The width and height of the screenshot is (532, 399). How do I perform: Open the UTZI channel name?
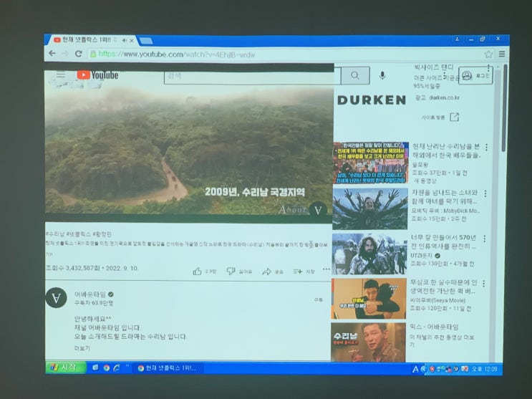click(422, 255)
